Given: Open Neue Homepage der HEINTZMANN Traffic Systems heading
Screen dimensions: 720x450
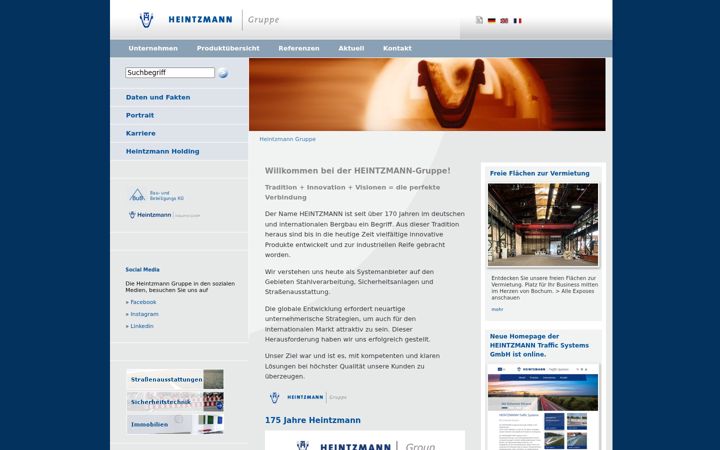Looking at the screenshot, I should (539, 345).
